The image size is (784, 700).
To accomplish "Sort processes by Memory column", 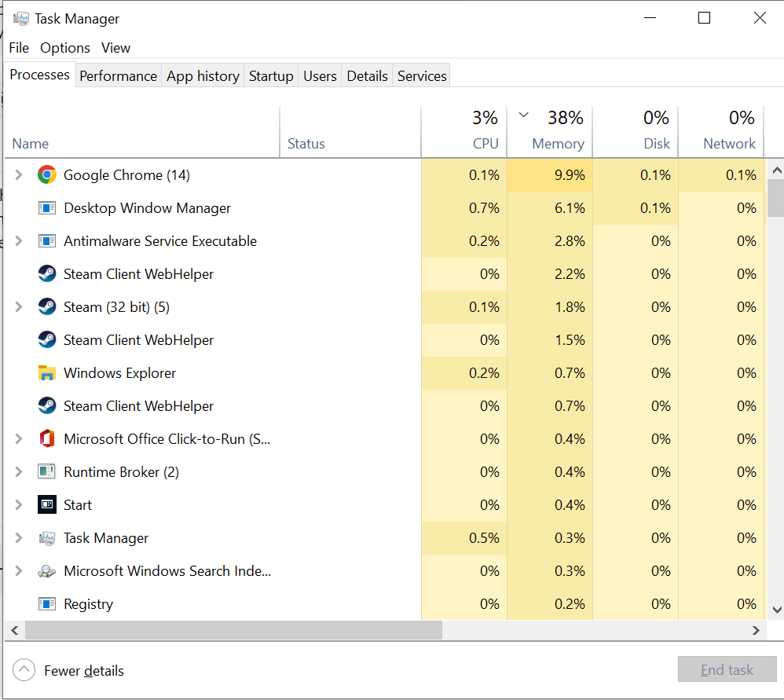I will (x=550, y=132).
